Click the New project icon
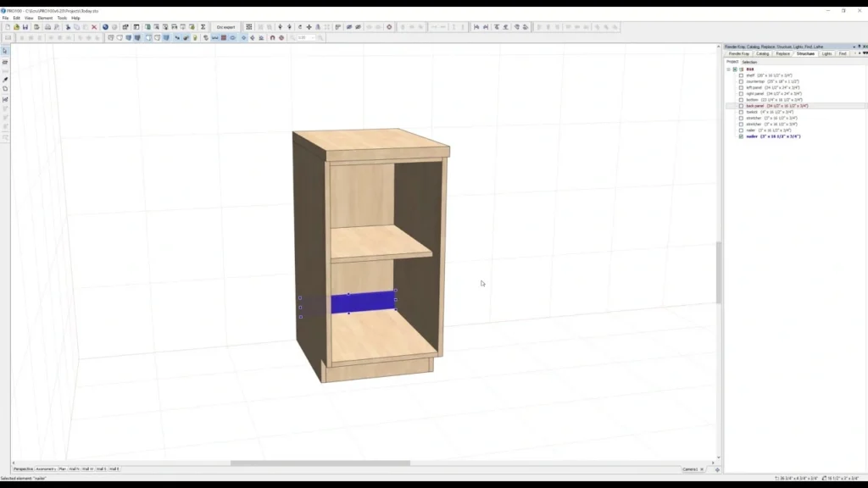Image resolution: width=868 pixels, height=488 pixels. pos(7,26)
